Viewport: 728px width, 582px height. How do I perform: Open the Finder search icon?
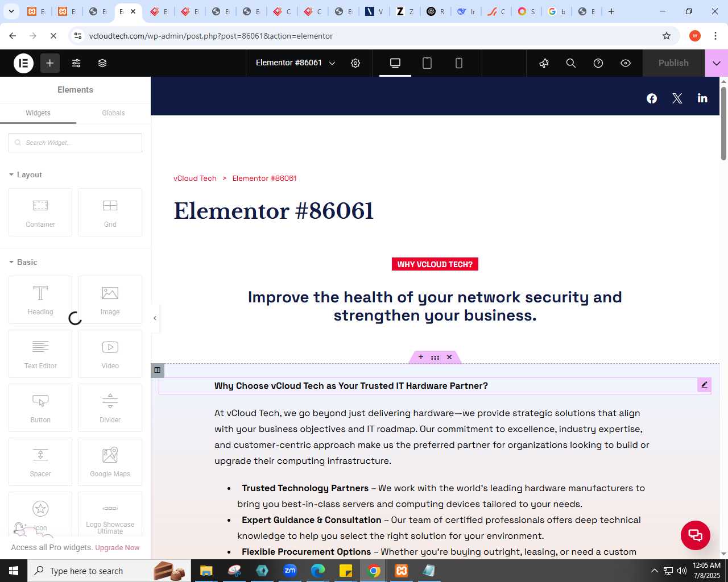click(571, 63)
